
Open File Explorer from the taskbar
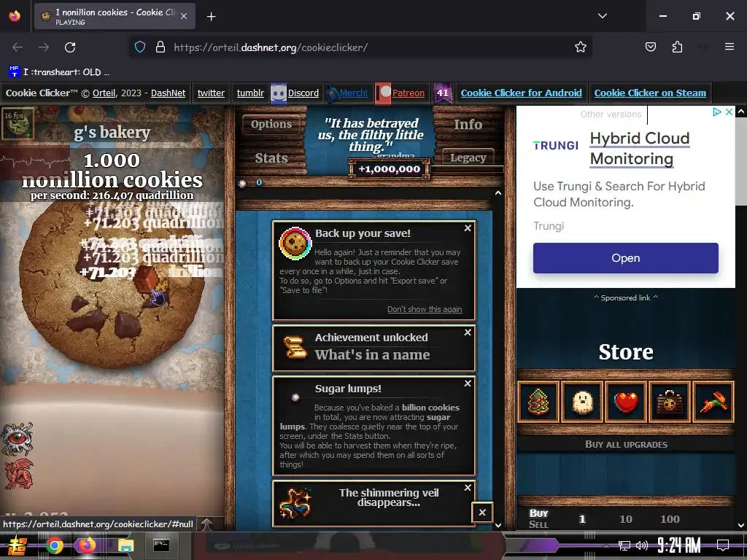click(x=125, y=545)
